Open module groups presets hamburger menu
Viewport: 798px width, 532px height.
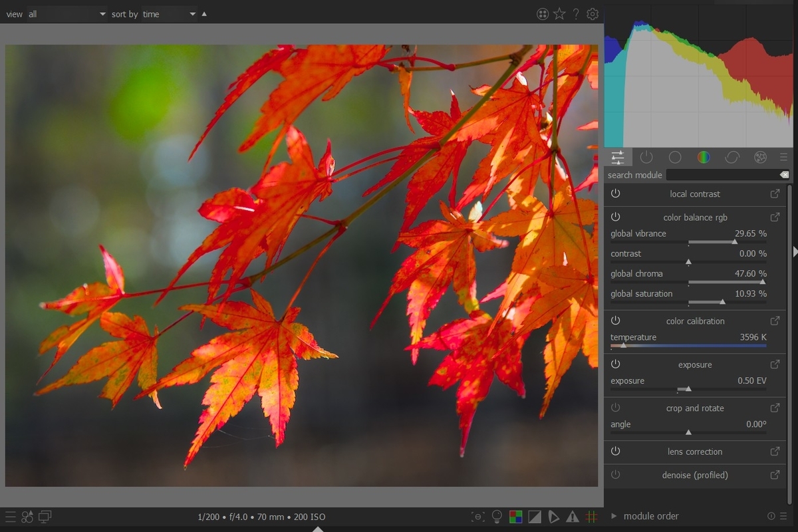pos(784,158)
